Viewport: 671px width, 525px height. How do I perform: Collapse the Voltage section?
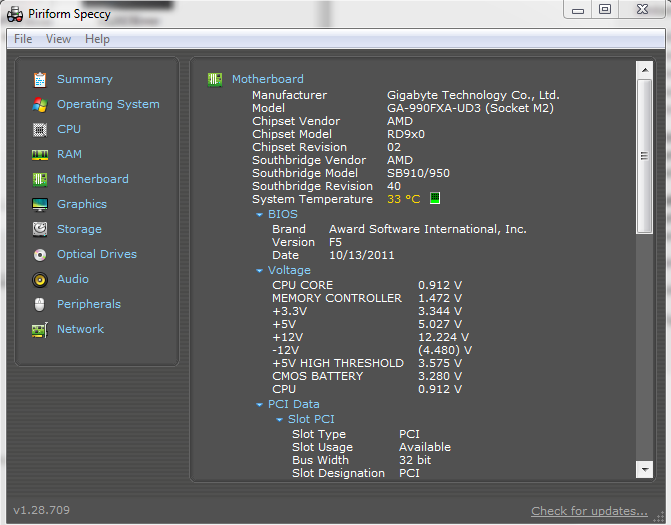point(259,270)
